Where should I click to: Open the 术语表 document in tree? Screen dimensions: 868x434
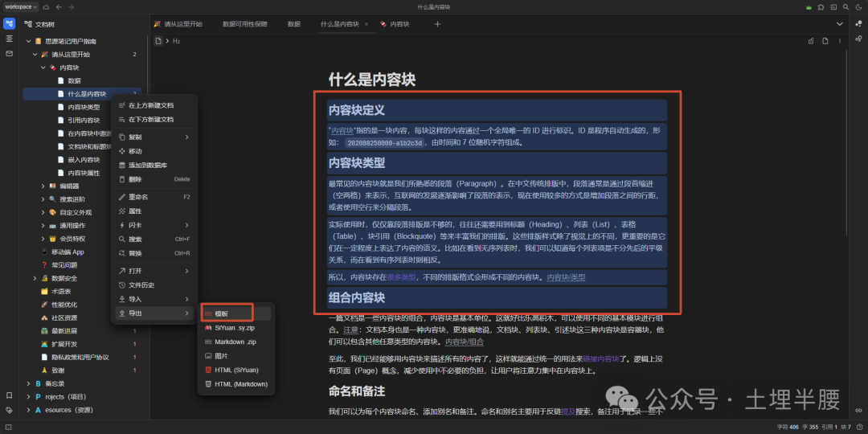point(61,291)
